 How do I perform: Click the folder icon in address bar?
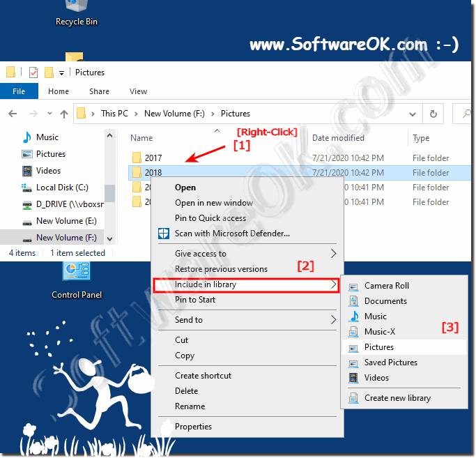[x=81, y=114]
